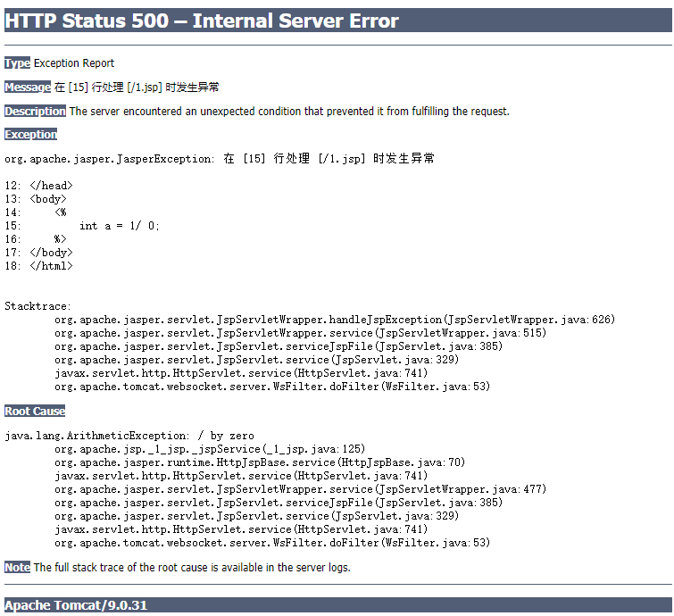The height and width of the screenshot is (616, 674).
Task: Click the HttpJspBase.java:70 stack line
Action: pos(260,462)
